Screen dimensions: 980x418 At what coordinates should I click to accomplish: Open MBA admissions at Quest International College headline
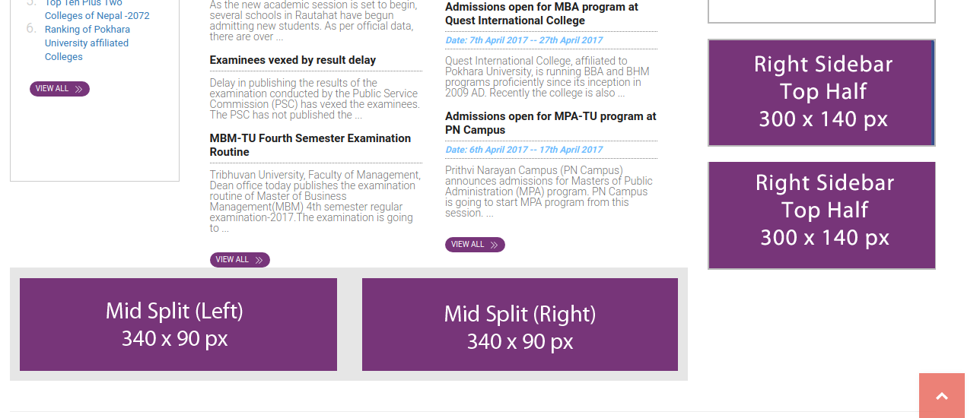[x=541, y=14]
